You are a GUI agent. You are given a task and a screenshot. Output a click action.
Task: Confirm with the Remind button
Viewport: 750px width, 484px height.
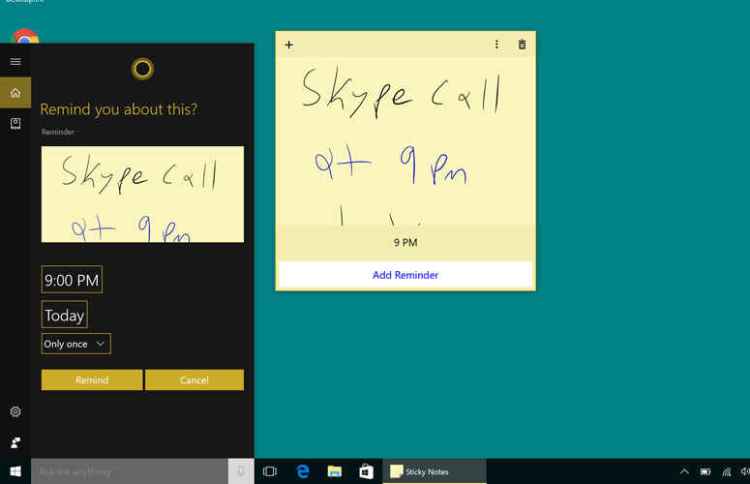pos(92,380)
